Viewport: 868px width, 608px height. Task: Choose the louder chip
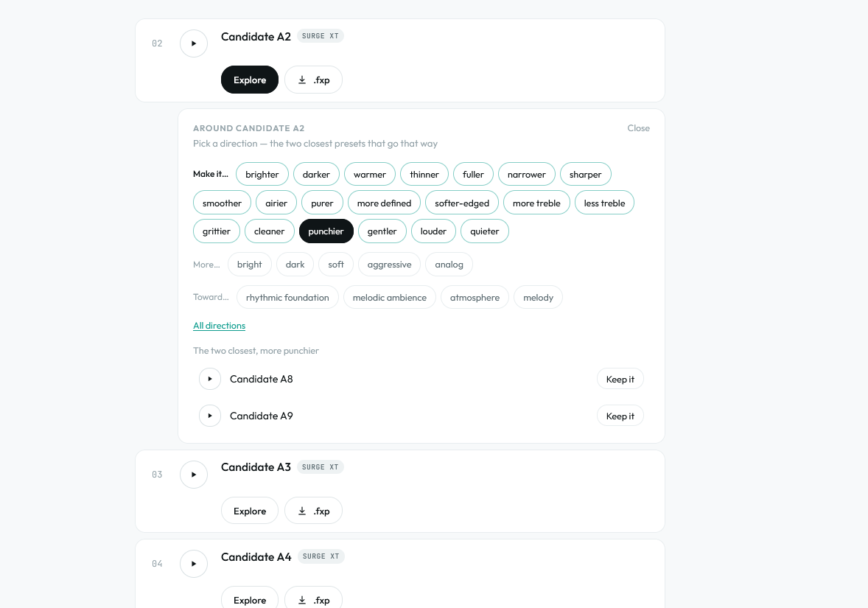coord(433,231)
